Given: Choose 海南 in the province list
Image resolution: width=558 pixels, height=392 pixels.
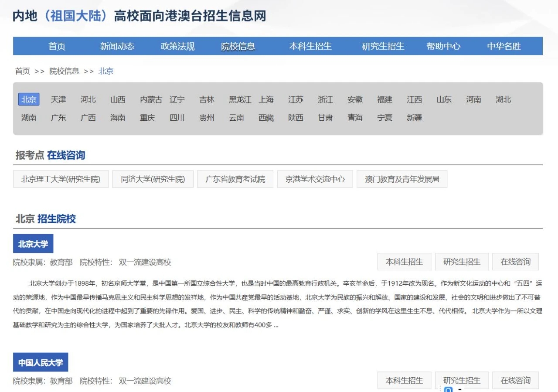Looking at the screenshot, I should (118, 118).
